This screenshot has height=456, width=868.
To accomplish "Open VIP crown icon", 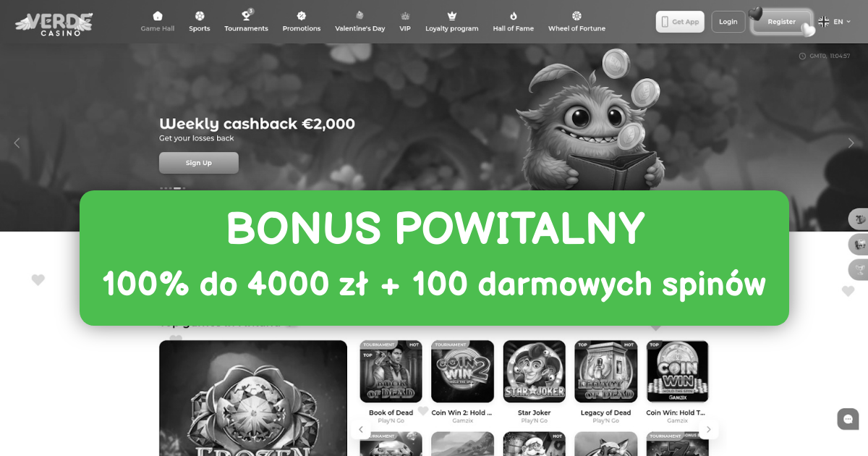I will click(405, 16).
